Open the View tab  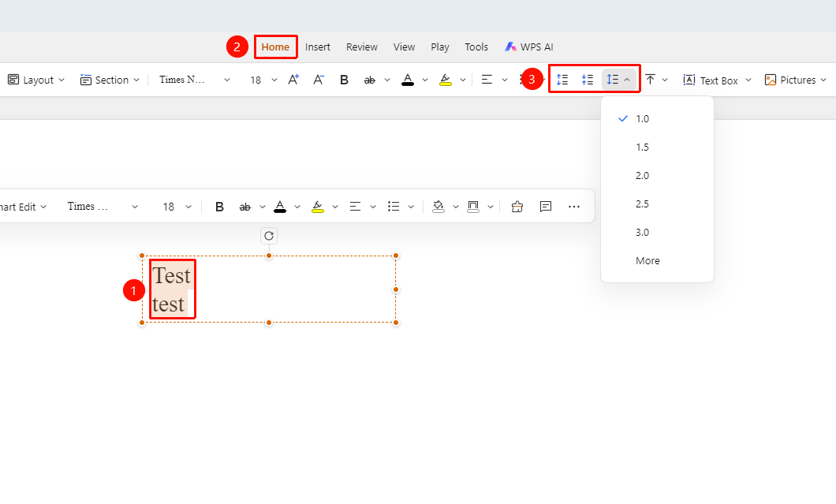(x=404, y=47)
